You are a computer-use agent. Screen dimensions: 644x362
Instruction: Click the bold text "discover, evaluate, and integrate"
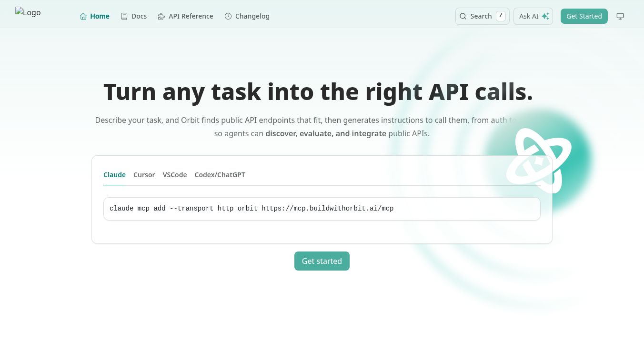(326, 133)
